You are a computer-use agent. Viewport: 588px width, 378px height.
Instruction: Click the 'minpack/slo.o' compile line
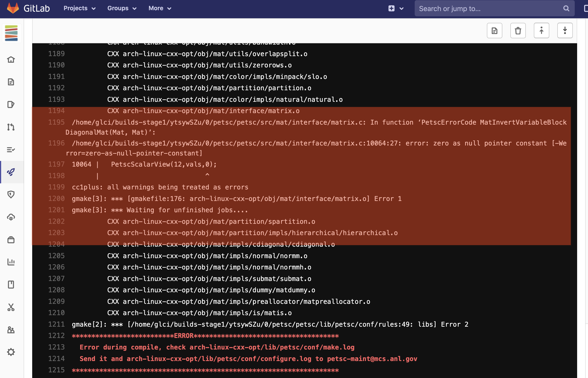click(217, 77)
